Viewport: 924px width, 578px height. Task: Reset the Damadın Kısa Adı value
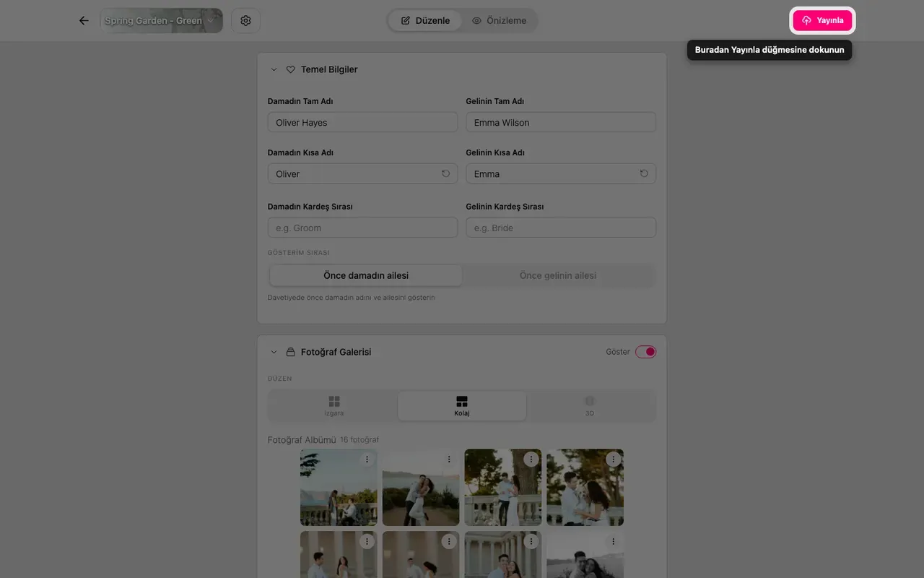click(445, 173)
